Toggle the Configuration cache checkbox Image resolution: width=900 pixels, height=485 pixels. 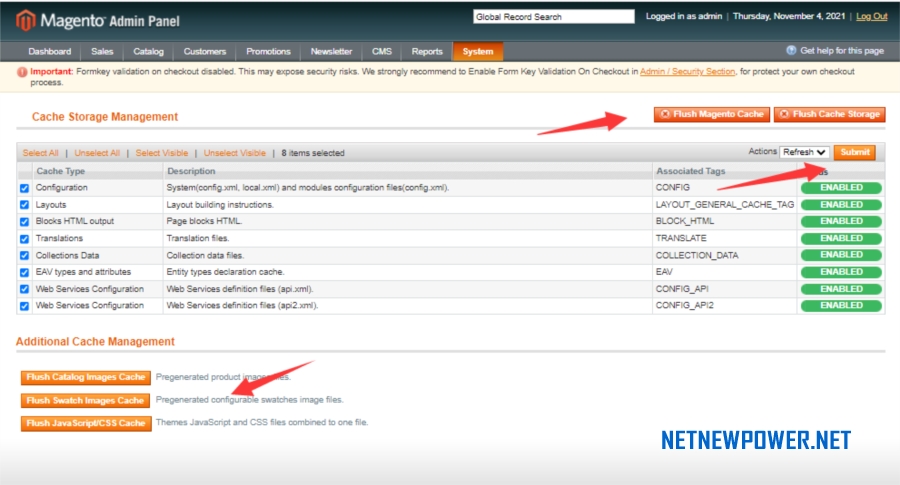click(x=24, y=188)
